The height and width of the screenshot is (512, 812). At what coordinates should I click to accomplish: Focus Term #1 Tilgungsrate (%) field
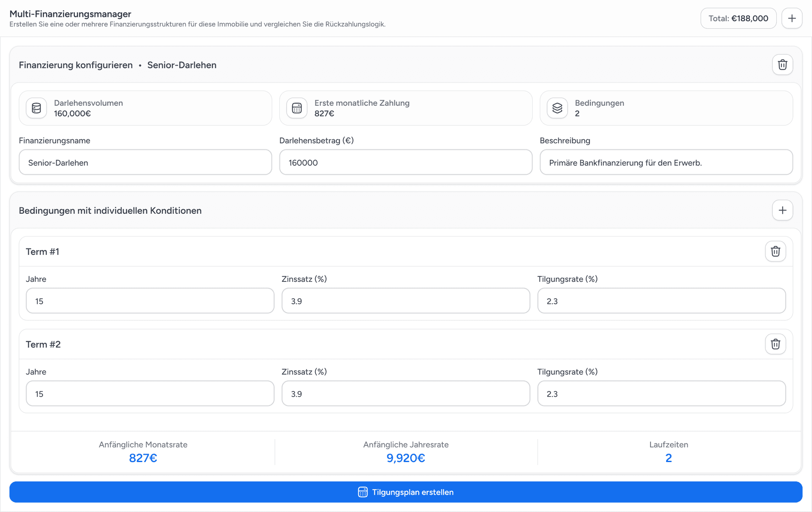[x=661, y=301]
